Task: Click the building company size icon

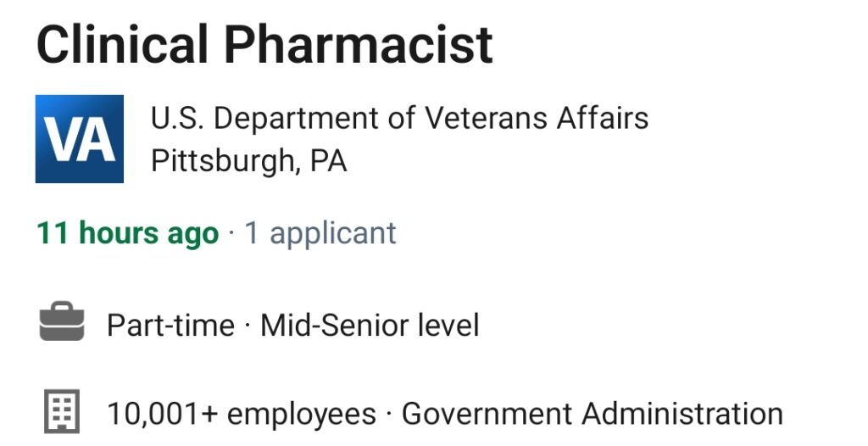Action: pyautogui.click(x=62, y=411)
